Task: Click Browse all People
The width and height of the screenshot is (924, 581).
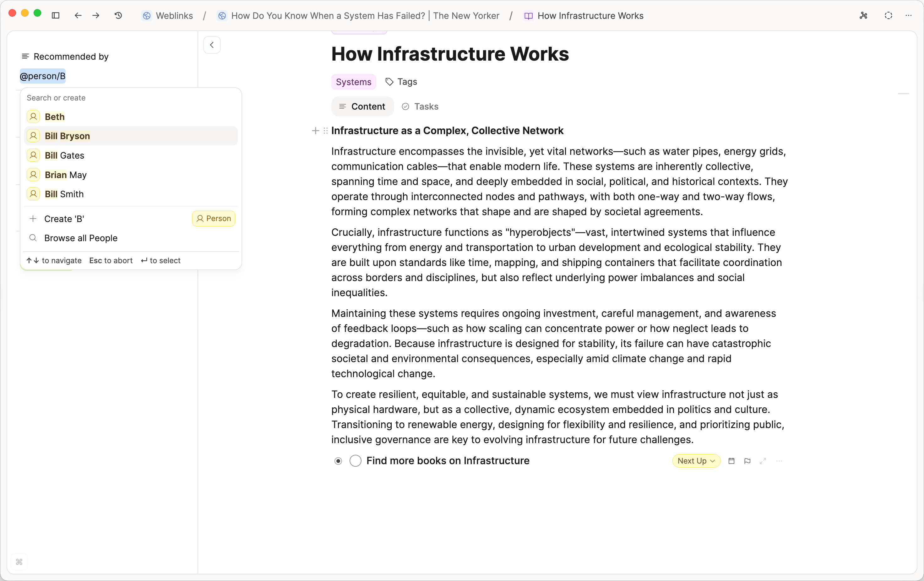Action: (x=81, y=238)
